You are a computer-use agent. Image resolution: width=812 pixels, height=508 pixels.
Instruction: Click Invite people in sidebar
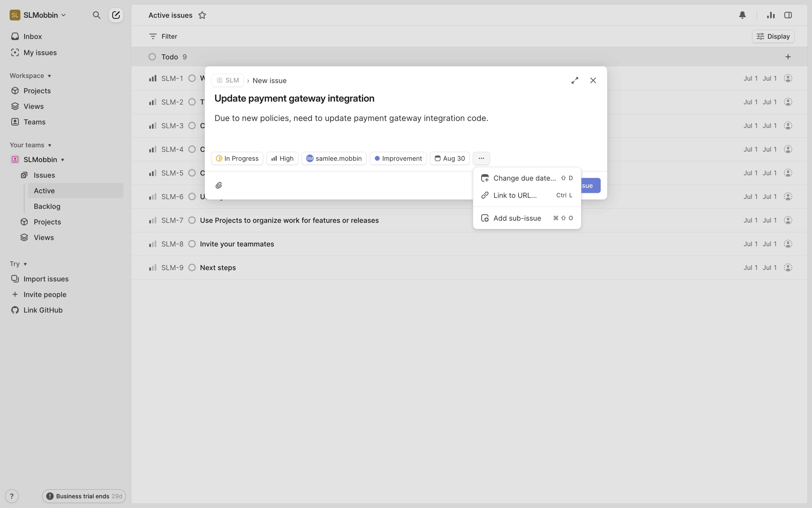[45, 295]
